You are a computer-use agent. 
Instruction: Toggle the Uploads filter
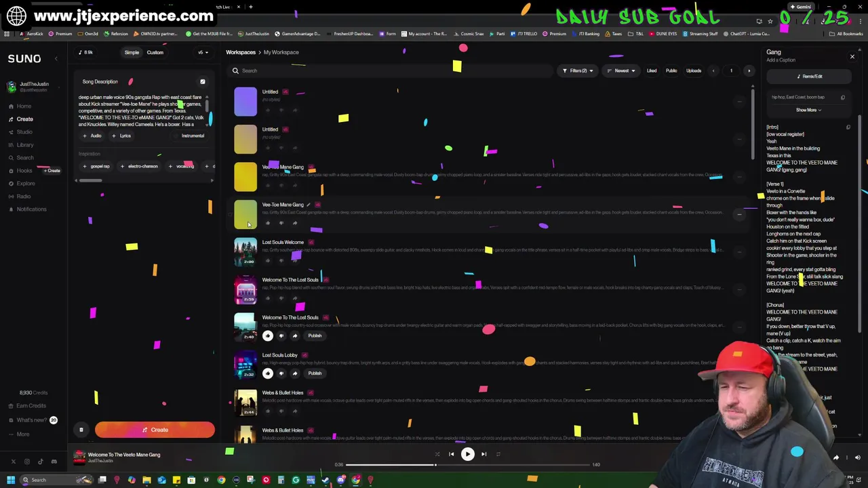694,70
